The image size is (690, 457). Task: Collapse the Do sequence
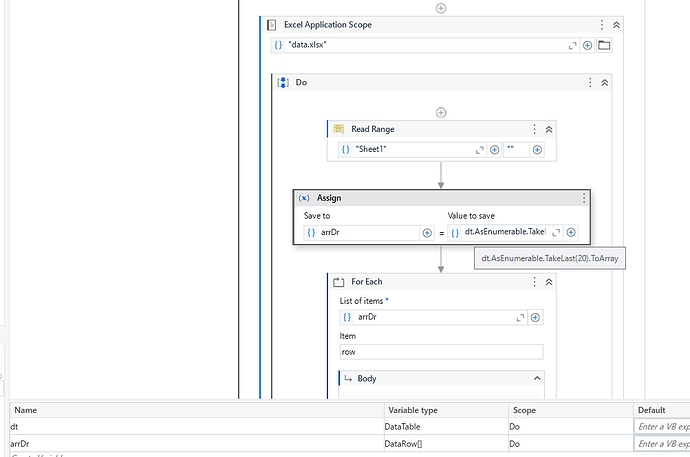pyautogui.click(x=605, y=83)
